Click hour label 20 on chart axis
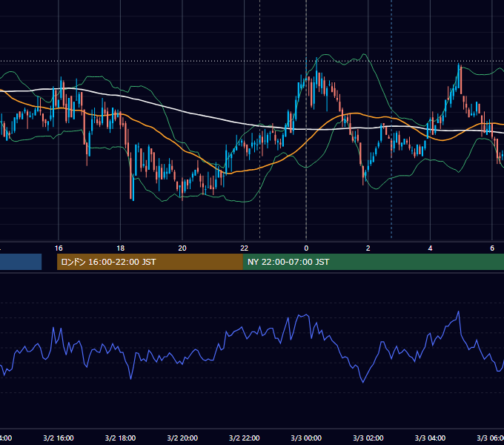504x445 pixels. pos(182,248)
